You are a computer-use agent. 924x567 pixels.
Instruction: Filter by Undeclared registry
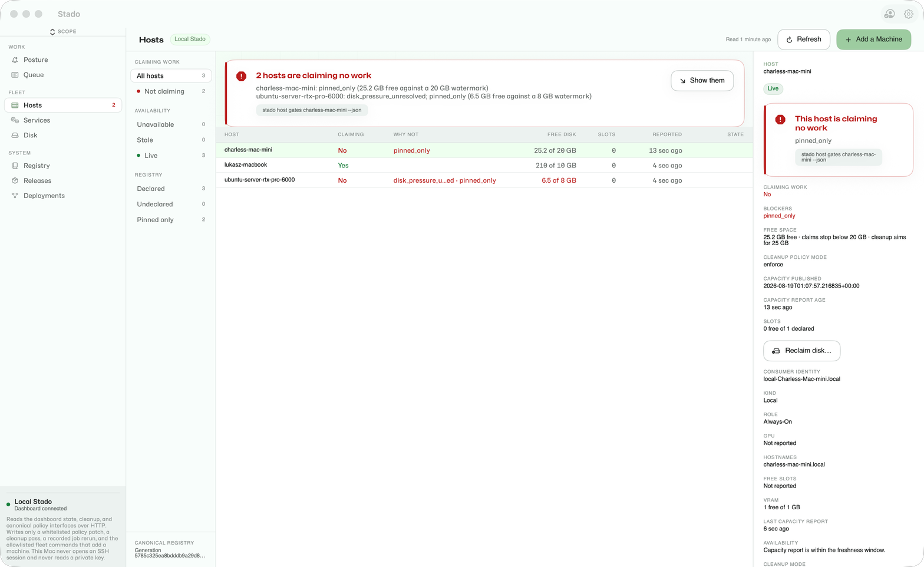(x=170, y=205)
